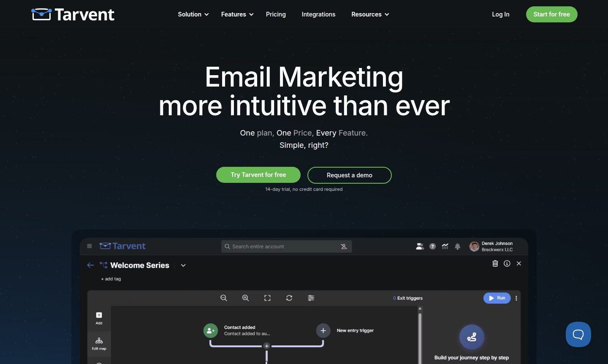Open the Resources dropdown menu
The image size is (608, 364).
click(x=370, y=14)
